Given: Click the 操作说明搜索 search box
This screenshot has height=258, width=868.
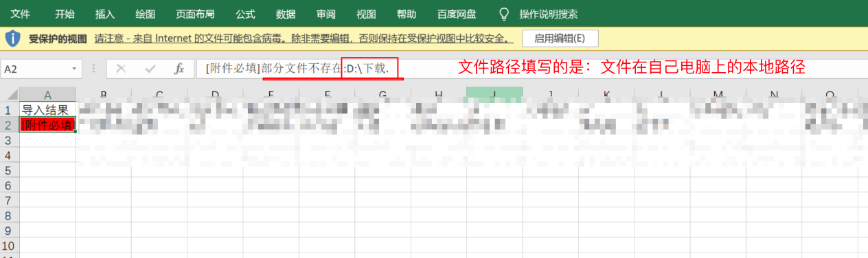Looking at the screenshot, I should 549,14.
